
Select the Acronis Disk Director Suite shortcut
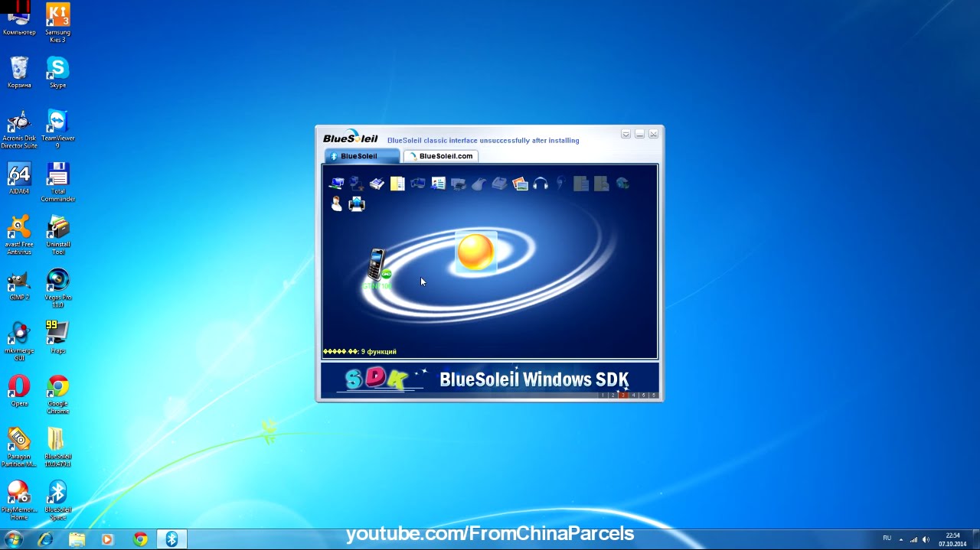pyautogui.click(x=19, y=130)
